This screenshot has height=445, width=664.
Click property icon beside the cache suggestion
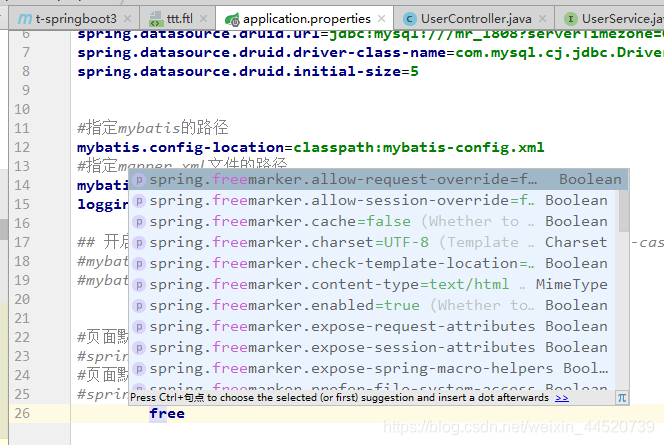(139, 222)
